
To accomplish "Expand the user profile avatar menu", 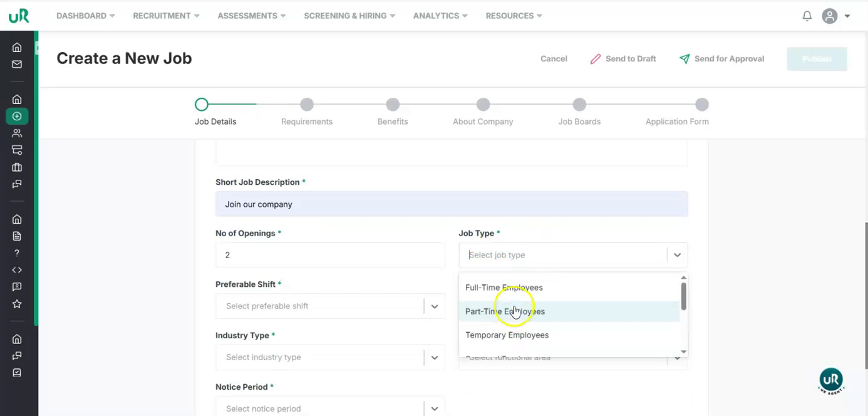I will tap(836, 16).
